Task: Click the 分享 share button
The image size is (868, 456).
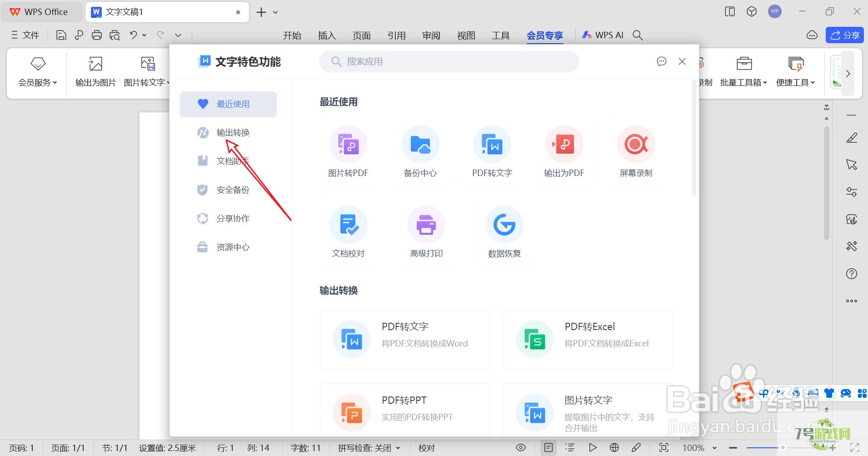Action: click(x=844, y=35)
